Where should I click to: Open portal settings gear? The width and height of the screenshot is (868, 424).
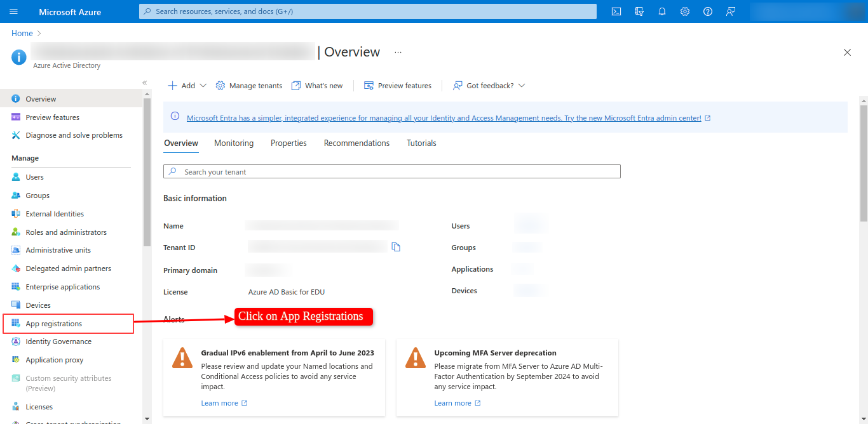pyautogui.click(x=685, y=11)
